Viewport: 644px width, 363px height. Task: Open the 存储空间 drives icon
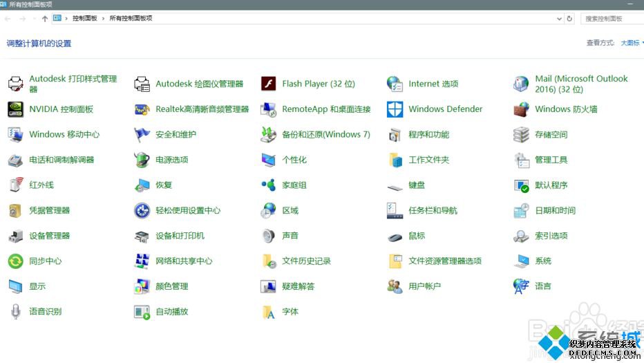tap(522, 134)
